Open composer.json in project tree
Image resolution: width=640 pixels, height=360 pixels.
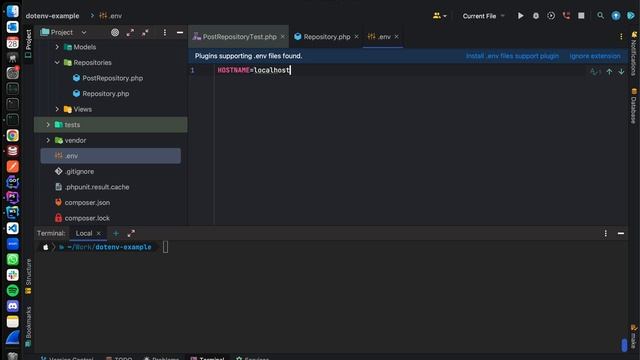coord(82,202)
